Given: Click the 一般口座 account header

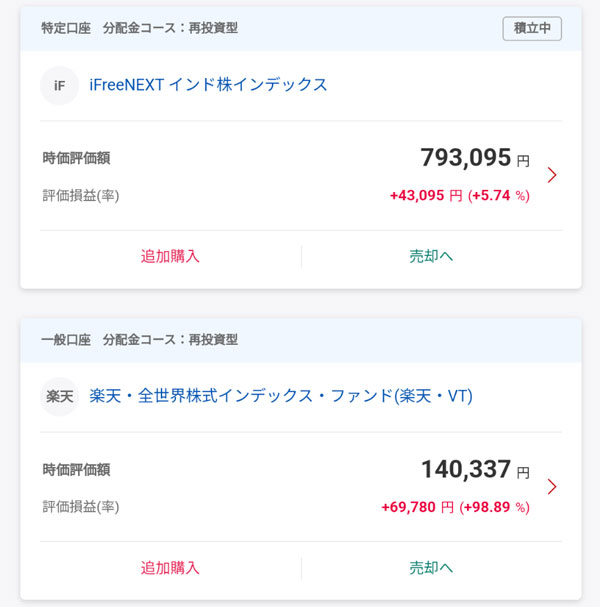Looking at the screenshot, I should [x=64, y=340].
